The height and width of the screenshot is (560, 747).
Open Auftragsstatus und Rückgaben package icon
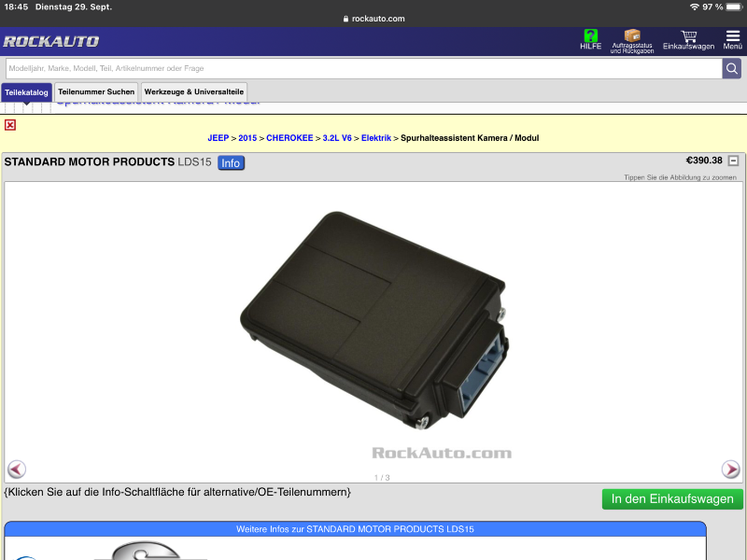click(632, 40)
